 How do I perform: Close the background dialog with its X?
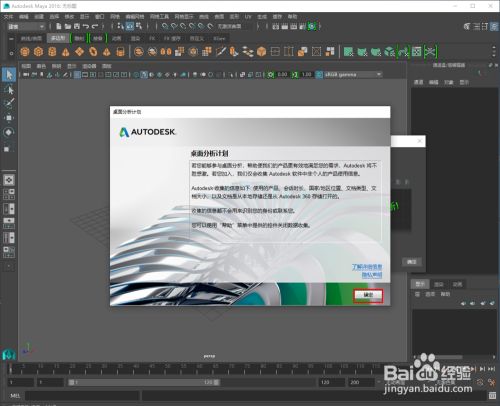(420, 141)
